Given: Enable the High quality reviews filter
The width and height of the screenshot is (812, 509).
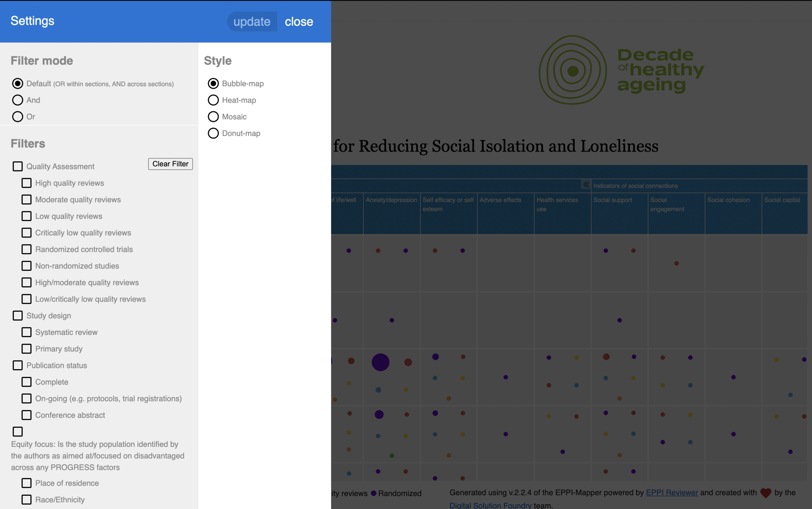Looking at the screenshot, I should (27, 183).
